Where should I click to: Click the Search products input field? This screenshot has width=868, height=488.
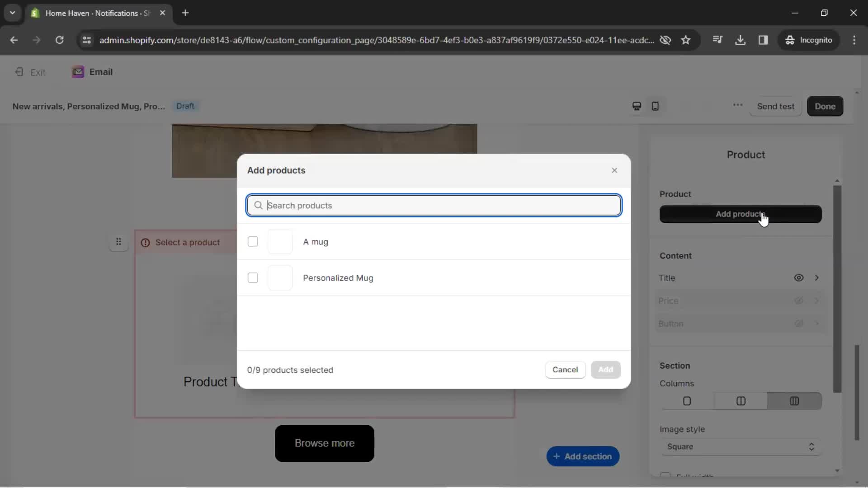coord(434,205)
